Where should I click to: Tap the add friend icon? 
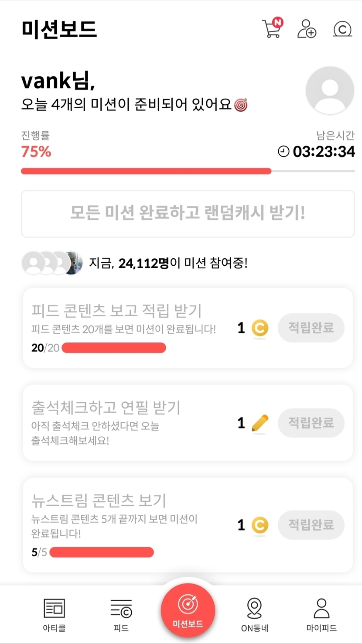(x=307, y=29)
